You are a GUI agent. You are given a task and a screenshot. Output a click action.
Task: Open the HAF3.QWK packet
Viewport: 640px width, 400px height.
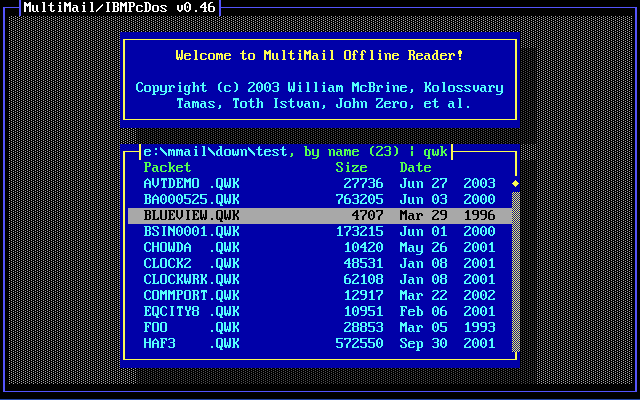[192, 344]
